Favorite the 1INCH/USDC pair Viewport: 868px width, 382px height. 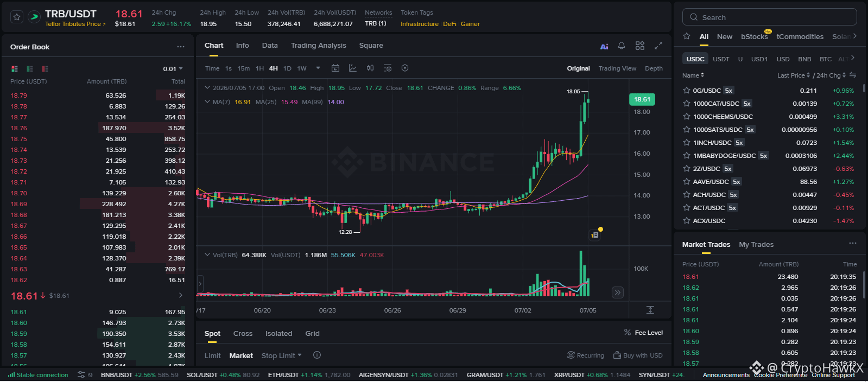point(687,143)
